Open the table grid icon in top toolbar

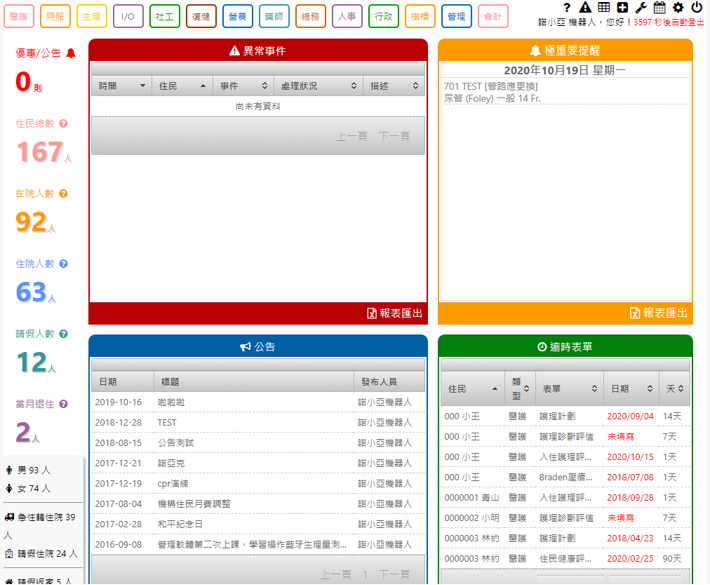[x=604, y=7]
